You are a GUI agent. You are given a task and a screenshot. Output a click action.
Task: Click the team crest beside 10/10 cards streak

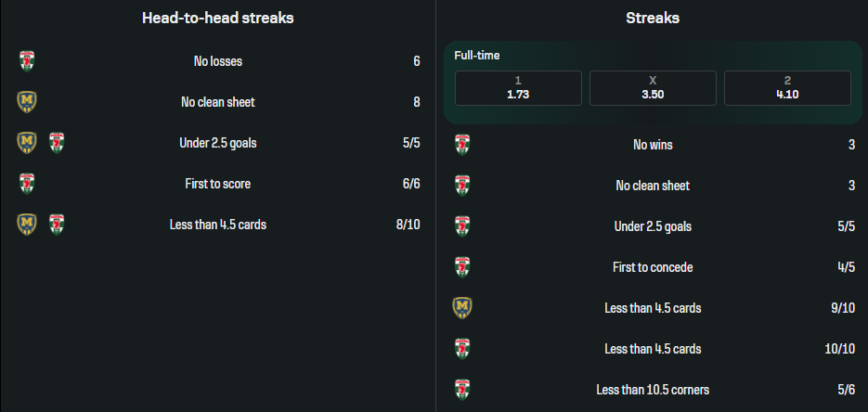coord(461,349)
